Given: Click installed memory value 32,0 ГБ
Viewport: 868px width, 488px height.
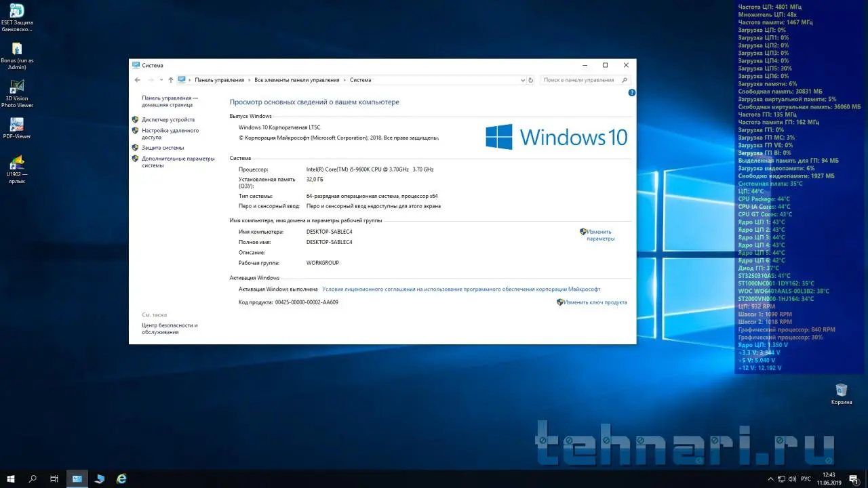Looking at the screenshot, I should [315, 180].
